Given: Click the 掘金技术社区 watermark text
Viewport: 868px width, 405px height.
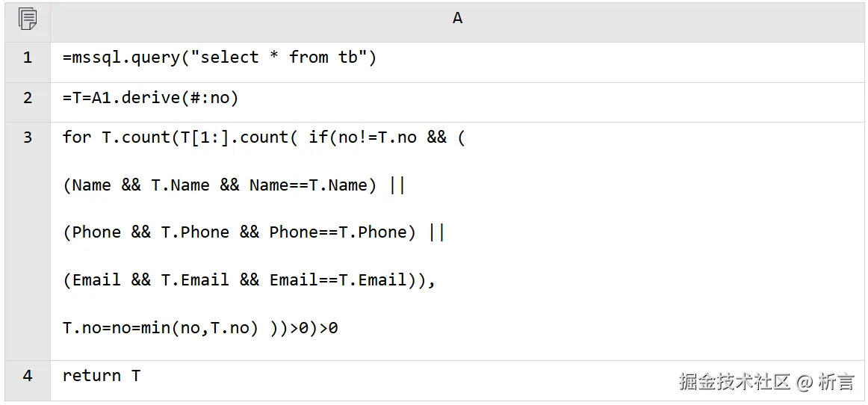Looking at the screenshot, I should point(734,382).
